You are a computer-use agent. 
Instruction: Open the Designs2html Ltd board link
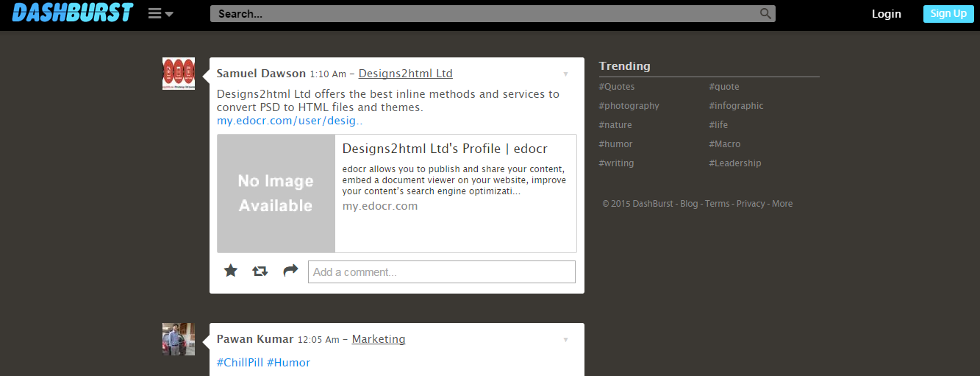[405, 74]
